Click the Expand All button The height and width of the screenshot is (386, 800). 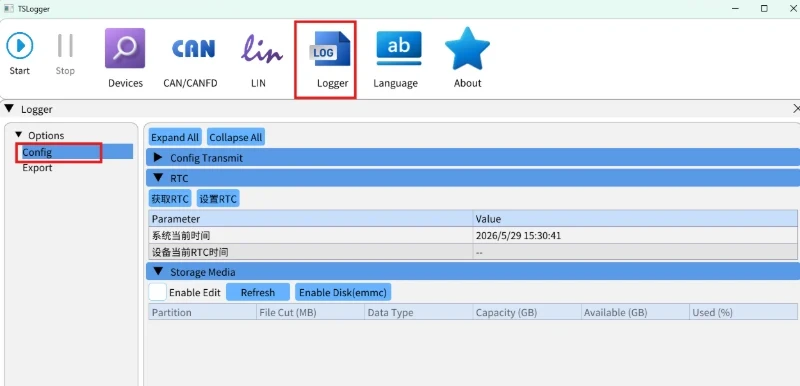click(x=175, y=137)
